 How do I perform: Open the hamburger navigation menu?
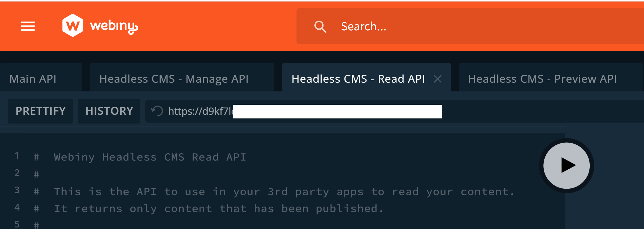coord(28,26)
